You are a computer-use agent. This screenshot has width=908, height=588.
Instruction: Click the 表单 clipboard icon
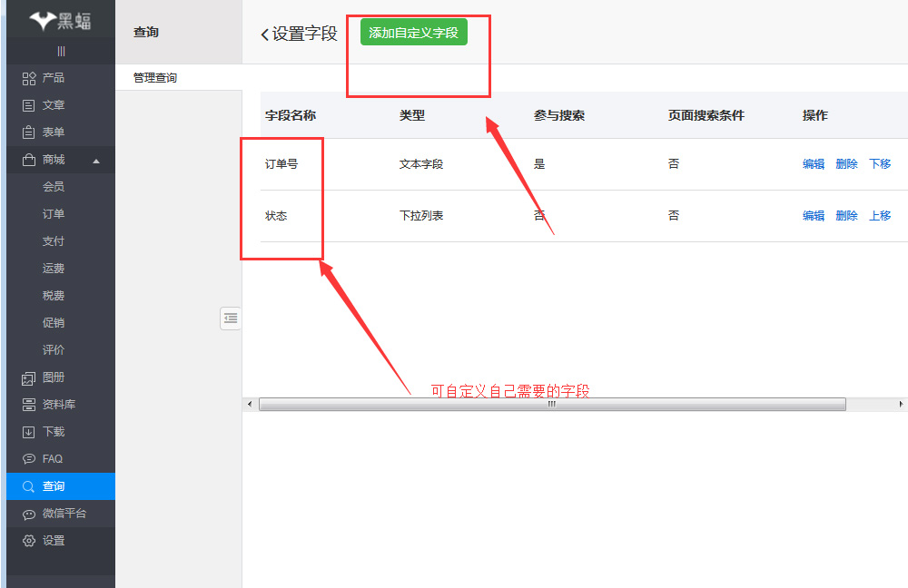pyautogui.click(x=29, y=132)
